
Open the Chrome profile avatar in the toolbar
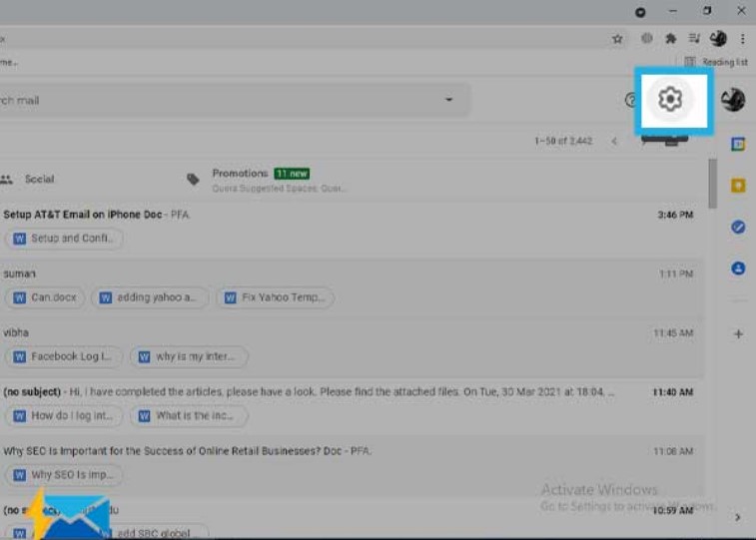point(718,39)
